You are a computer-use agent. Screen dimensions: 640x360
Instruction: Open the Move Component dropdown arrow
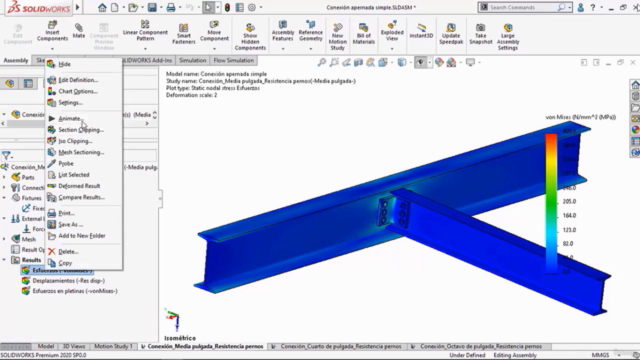point(214,49)
